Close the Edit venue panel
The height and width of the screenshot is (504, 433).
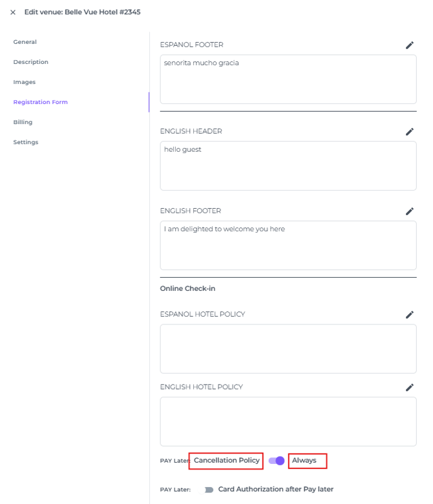[x=13, y=12]
